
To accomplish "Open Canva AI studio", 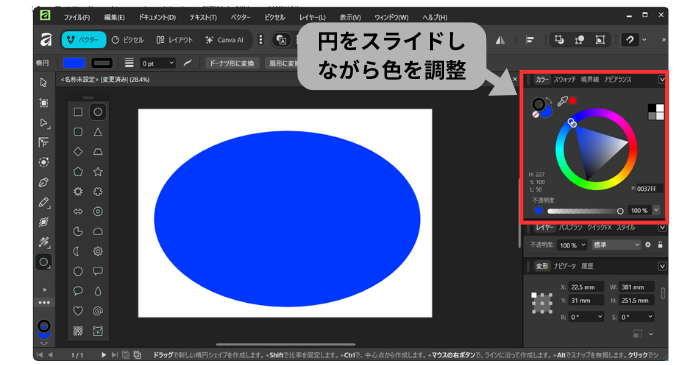I will point(224,40).
